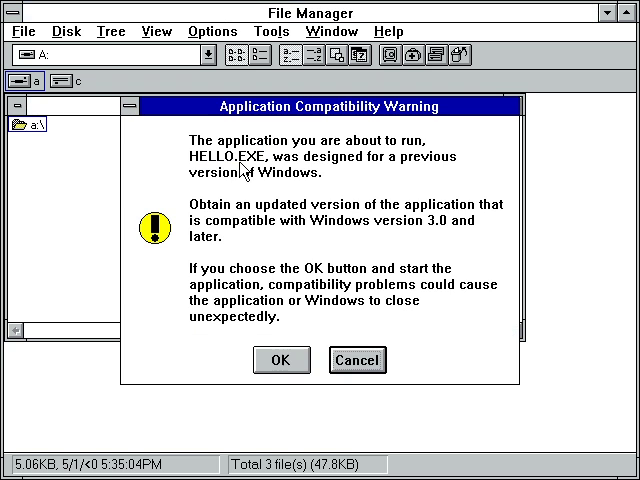
Task: Switch to drive c icon
Action: pyautogui.click(x=66, y=81)
